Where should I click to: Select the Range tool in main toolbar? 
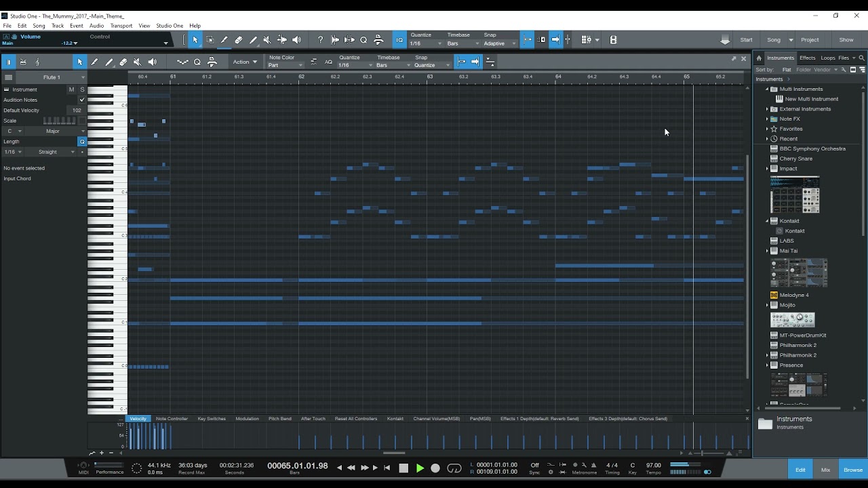pyautogui.click(x=210, y=40)
